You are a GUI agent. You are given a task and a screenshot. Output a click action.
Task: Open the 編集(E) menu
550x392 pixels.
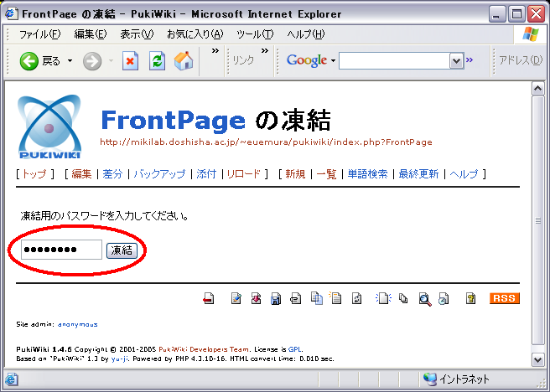pyautogui.click(x=91, y=34)
